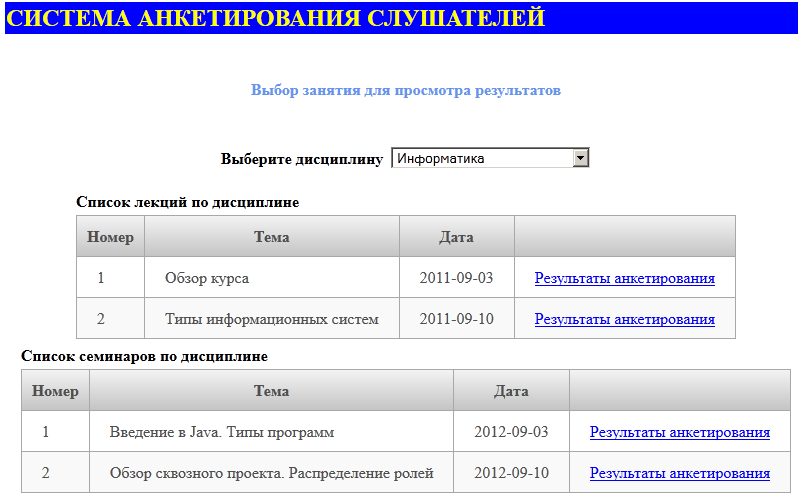Image resolution: width=798 pixels, height=501 pixels.
Task: Open survey results for lecture Типы информационных систем
Action: tap(624, 319)
